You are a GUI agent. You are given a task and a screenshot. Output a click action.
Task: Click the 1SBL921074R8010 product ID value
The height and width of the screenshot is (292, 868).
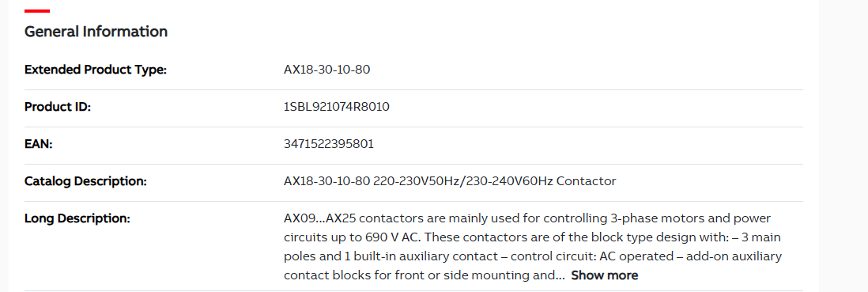pyautogui.click(x=336, y=107)
